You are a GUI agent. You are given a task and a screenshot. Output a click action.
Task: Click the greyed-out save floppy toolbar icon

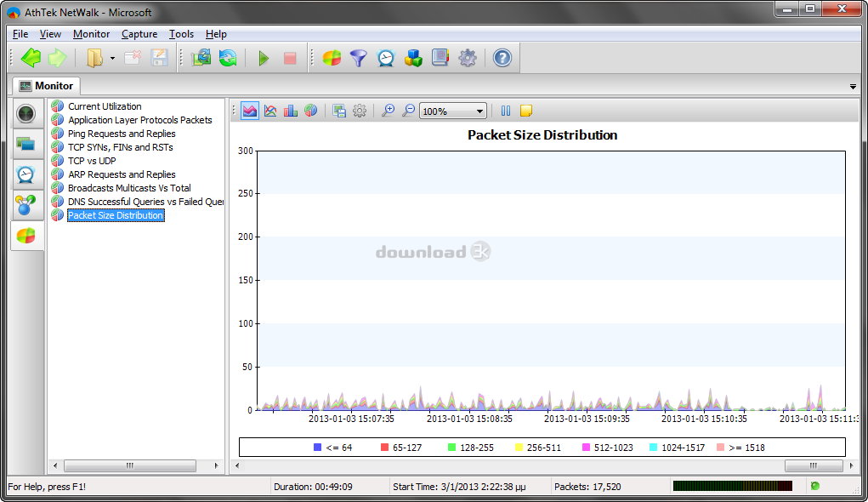coord(160,58)
